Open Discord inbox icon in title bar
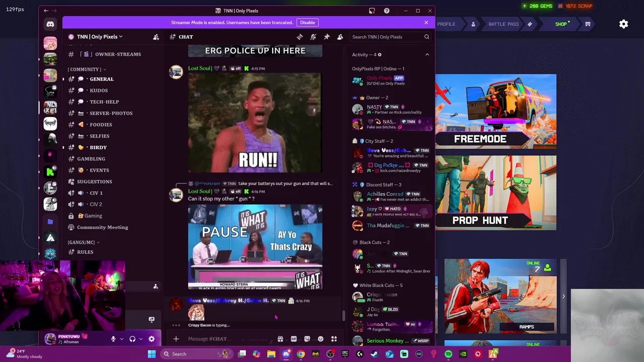644x362 pixels. point(372,11)
